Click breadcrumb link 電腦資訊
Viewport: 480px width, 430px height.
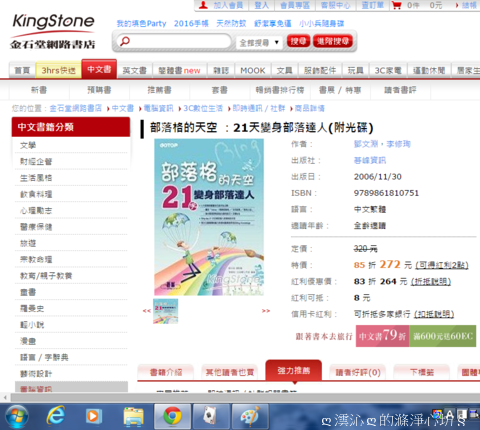(158, 108)
